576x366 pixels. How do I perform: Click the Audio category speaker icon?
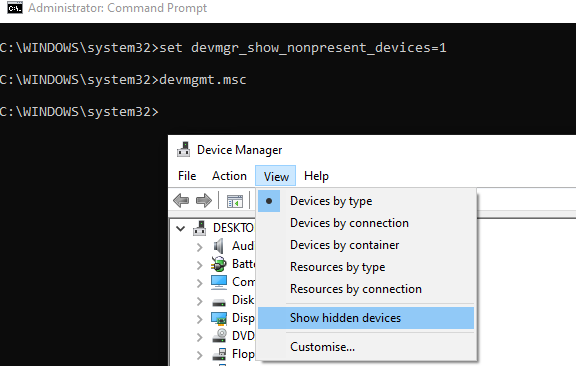(219, 246)
